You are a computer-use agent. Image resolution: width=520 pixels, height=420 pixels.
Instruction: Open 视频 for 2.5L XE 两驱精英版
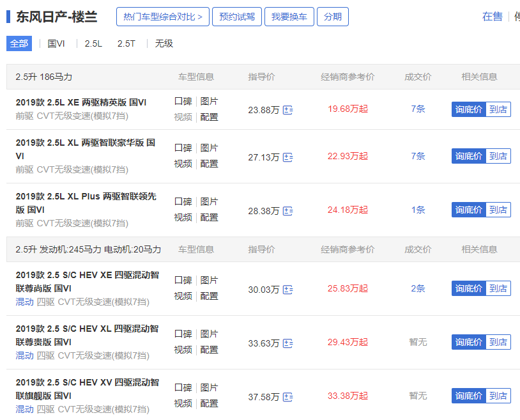click(183, 117)
